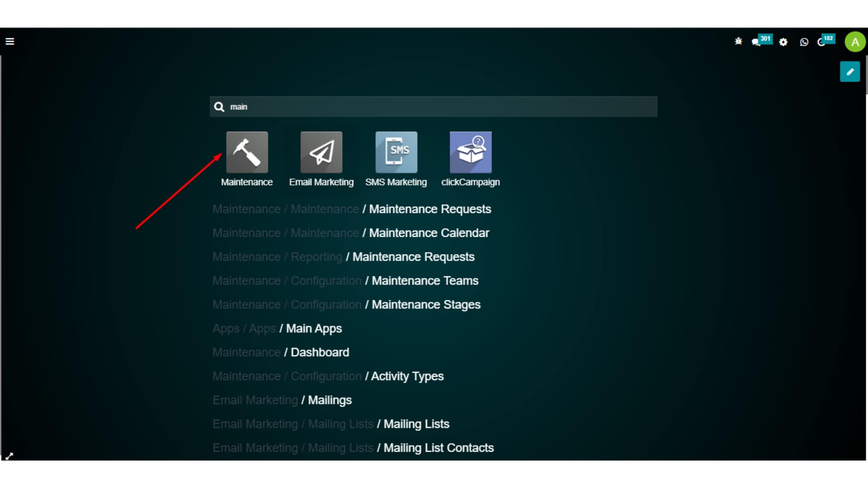The height and width of the screenshot is (488, 868).
Task: Click the bug debug icon
Action: point(738,42)
